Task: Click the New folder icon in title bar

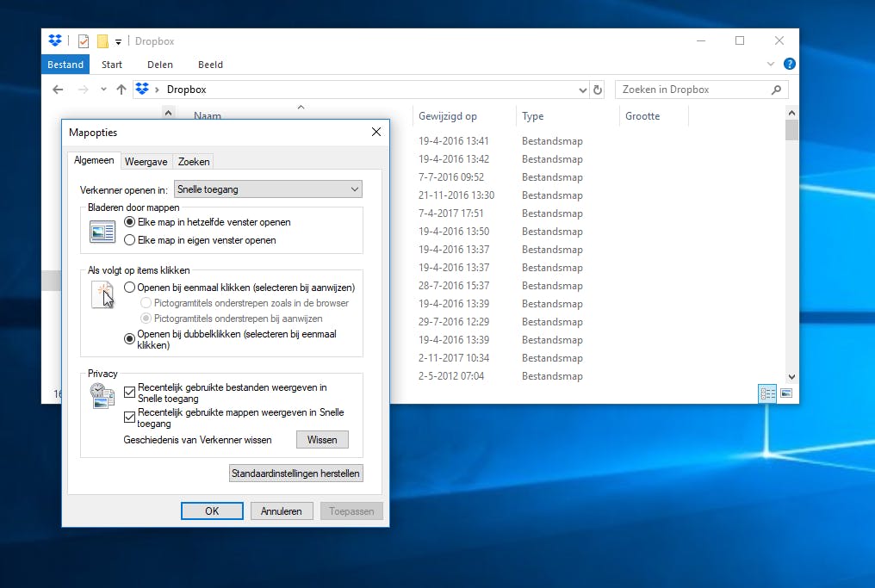Action: (102, 41)
